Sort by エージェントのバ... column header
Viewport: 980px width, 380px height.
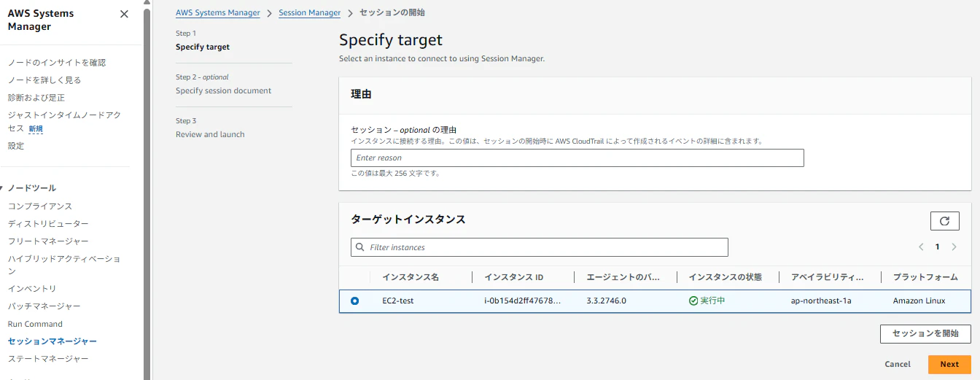pyautogui.click(x=623, y=277)
